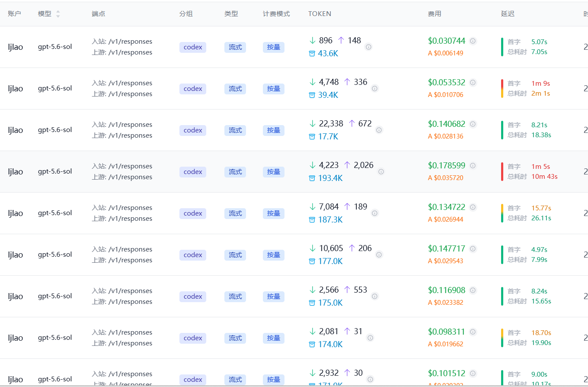Click the 流式 tag in the $0.098311 row
This screenshot has width=588, height=387.
coord(235,338)
